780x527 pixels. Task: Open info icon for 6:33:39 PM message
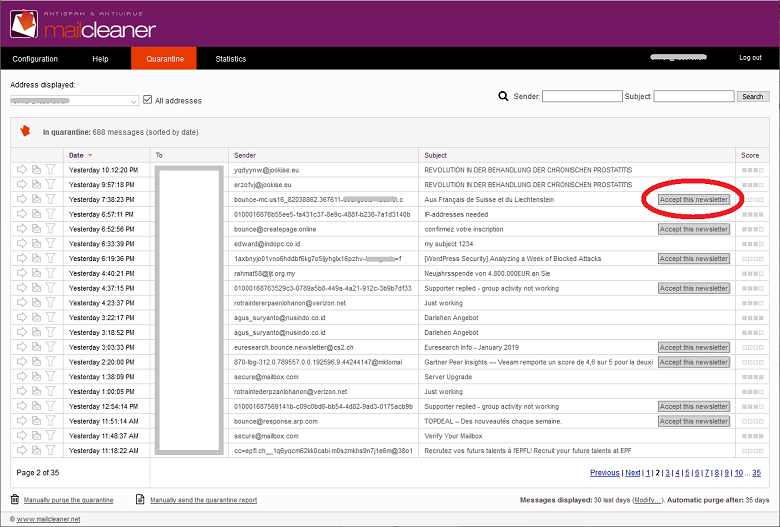(x=36, y=243)
